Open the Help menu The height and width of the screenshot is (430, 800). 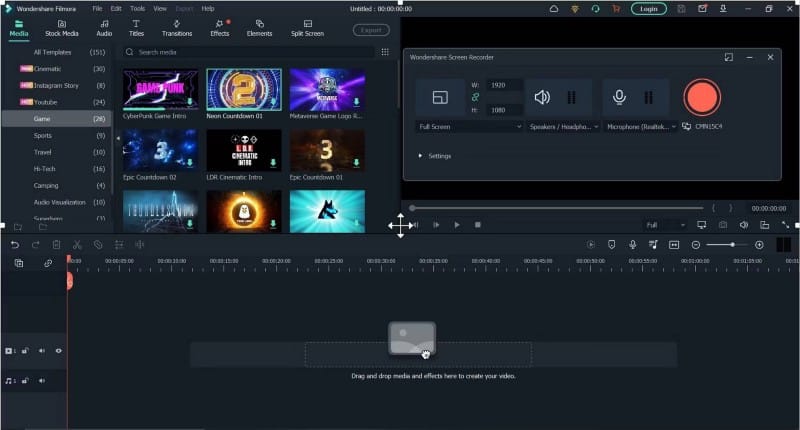coord(208,9)
